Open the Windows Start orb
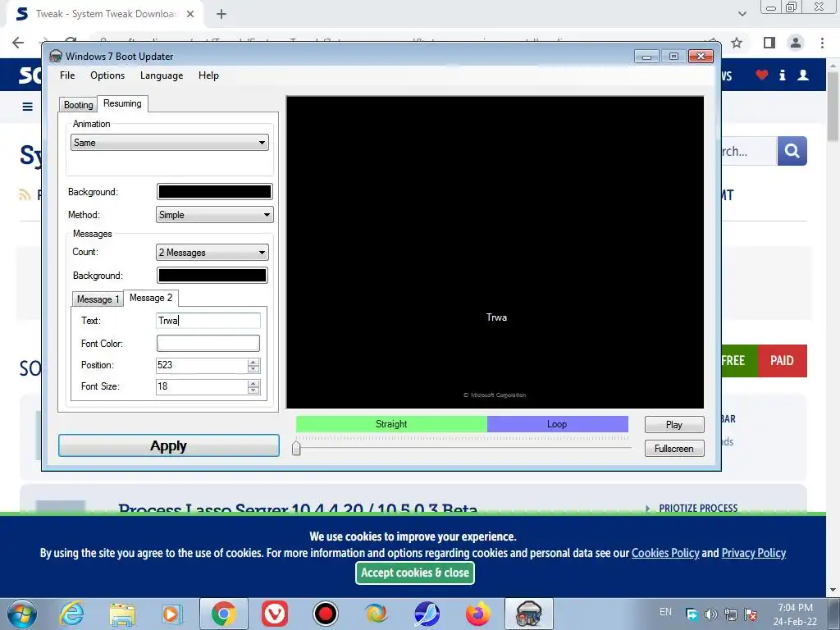Screen dimensions: 840x630 coord(22,614)
